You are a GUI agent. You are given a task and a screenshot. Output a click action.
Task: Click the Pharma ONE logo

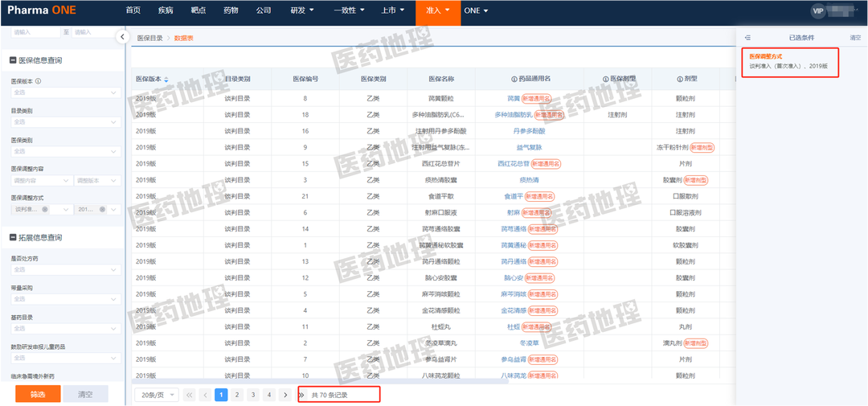[42, 10]
